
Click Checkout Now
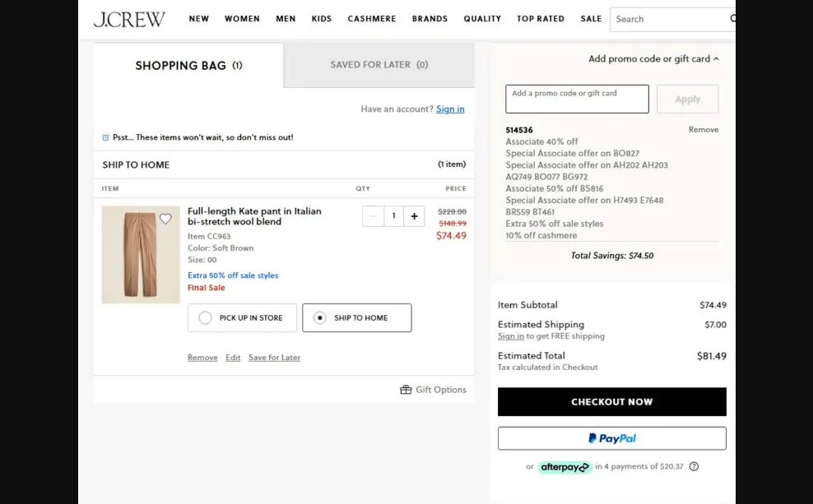[611, 401]
